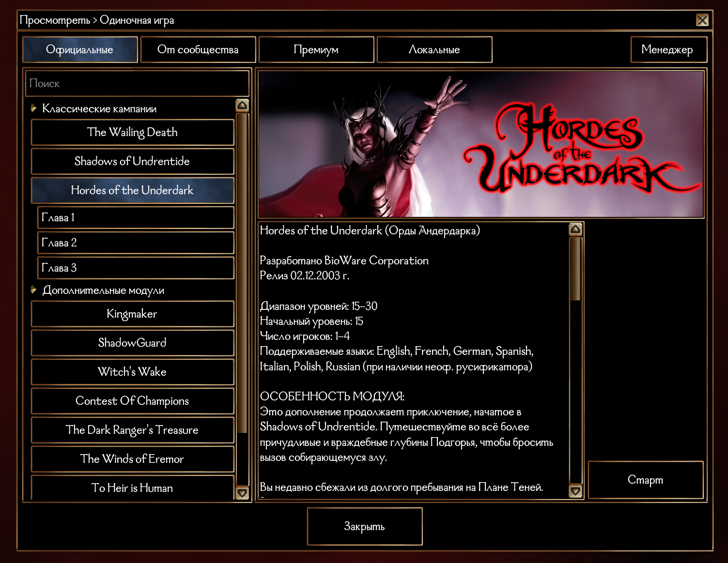The image size is (728, 563).
Task: Click the module list scrollbar thumb
Action: pos(242,273)
